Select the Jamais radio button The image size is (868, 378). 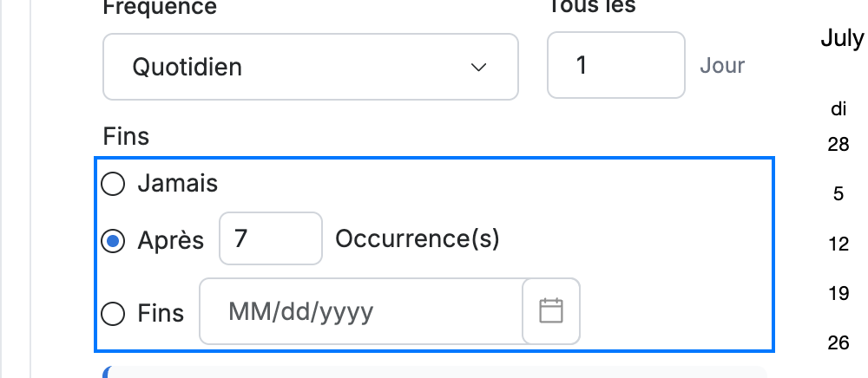113,184
